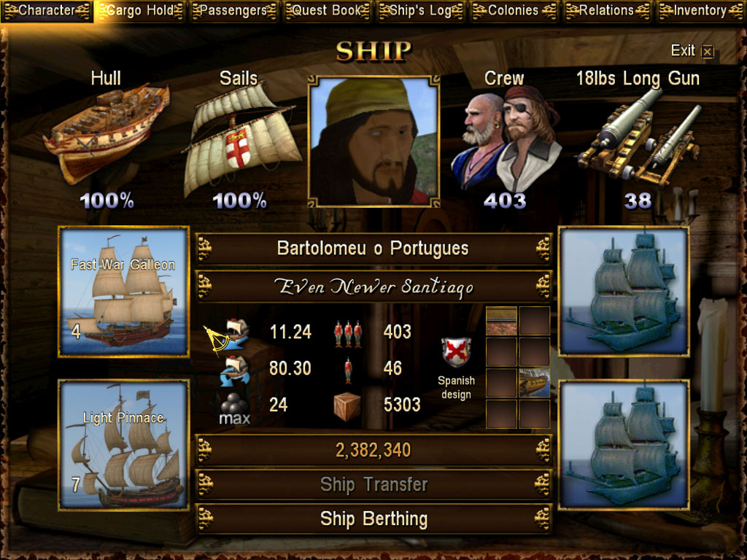Screen dimensions: 747x560
Task: Open the Relations tab
Action: click(x=607, y=11)
